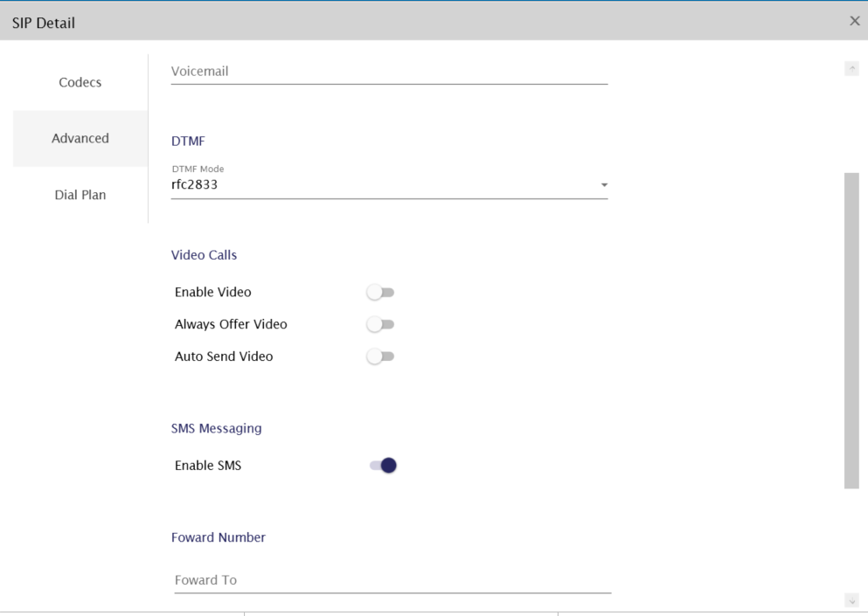Click the SIP Detail title text
Viewport: 868px width, 616px height.
point(44,23)
